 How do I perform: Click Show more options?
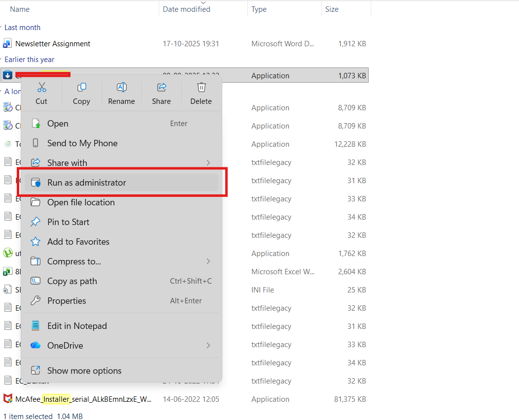point(84,371)
